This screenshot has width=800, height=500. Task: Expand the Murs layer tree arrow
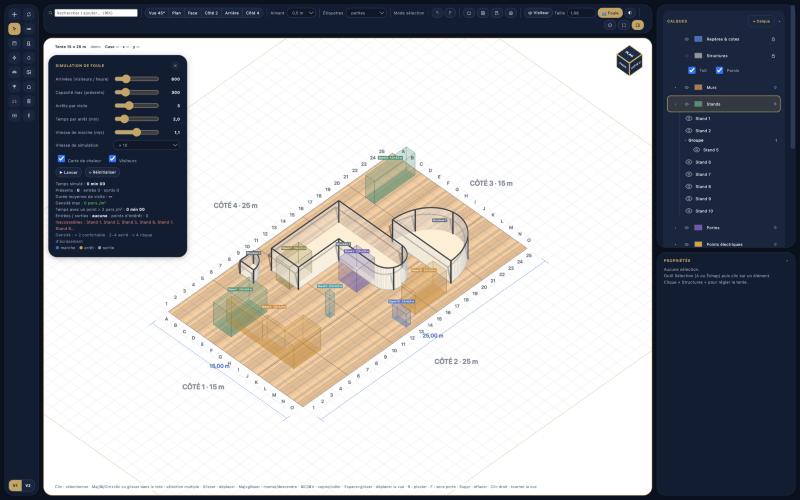click(676, 88)
